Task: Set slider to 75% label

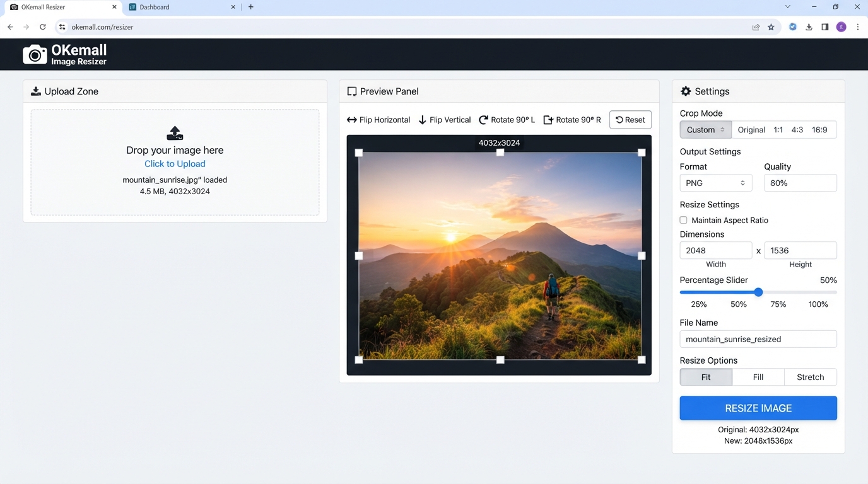Action: (778, 304)
